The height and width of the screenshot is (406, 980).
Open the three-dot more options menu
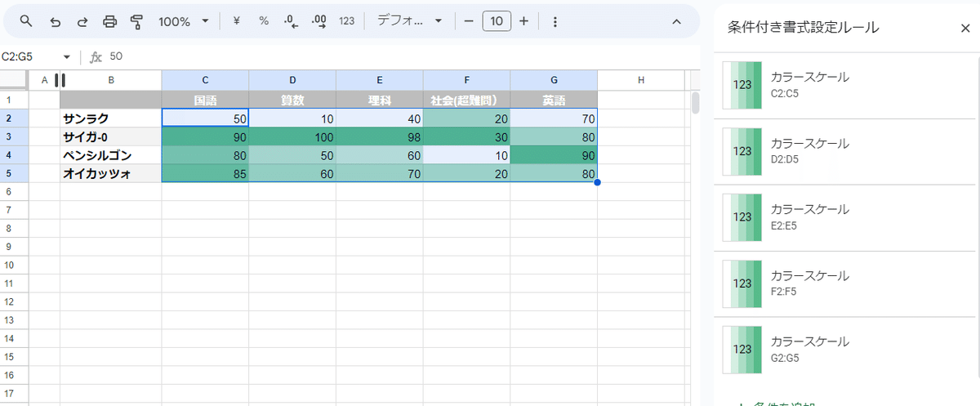(x=555, y=21)
